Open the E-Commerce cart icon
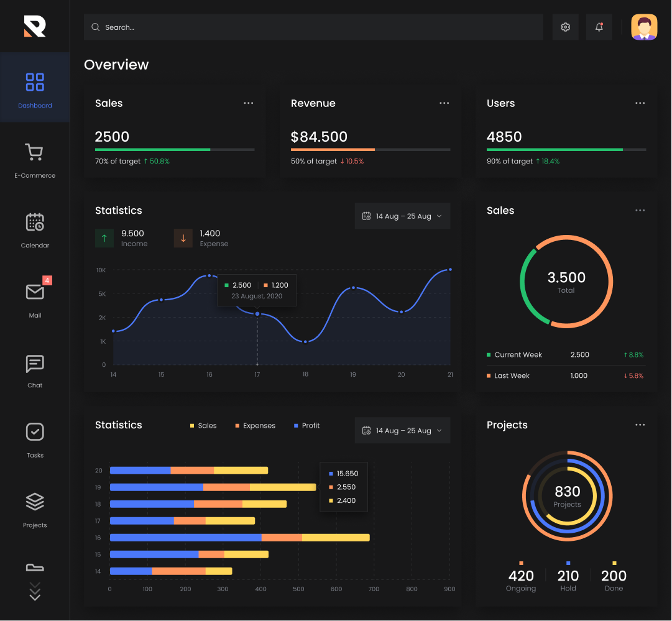The width and height of the screenshot is (672, 621). pyautogui.click(x=34, y=152)
